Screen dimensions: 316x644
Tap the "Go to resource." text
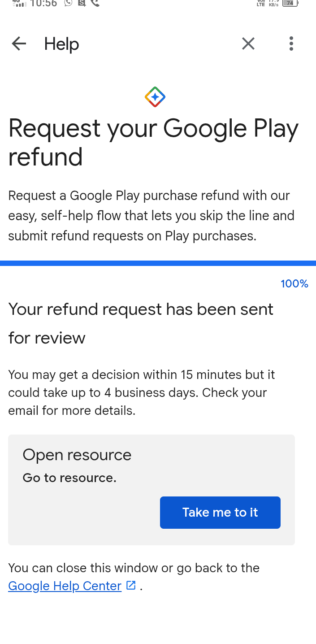pos(69,478)
